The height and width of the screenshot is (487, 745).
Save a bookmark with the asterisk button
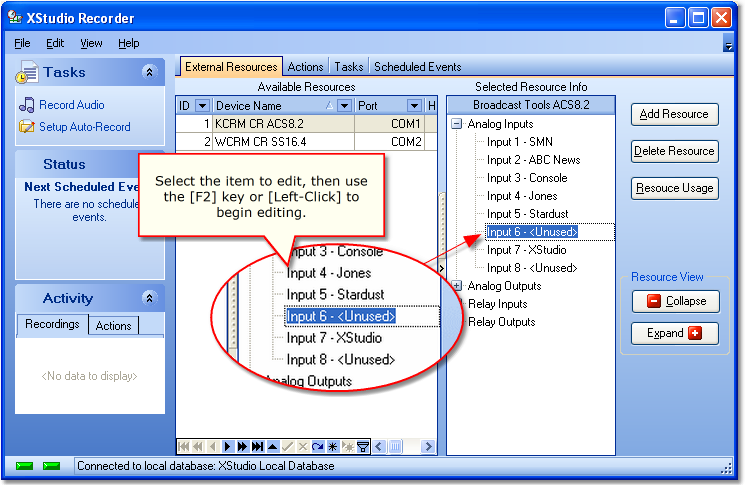coord(333,447)
